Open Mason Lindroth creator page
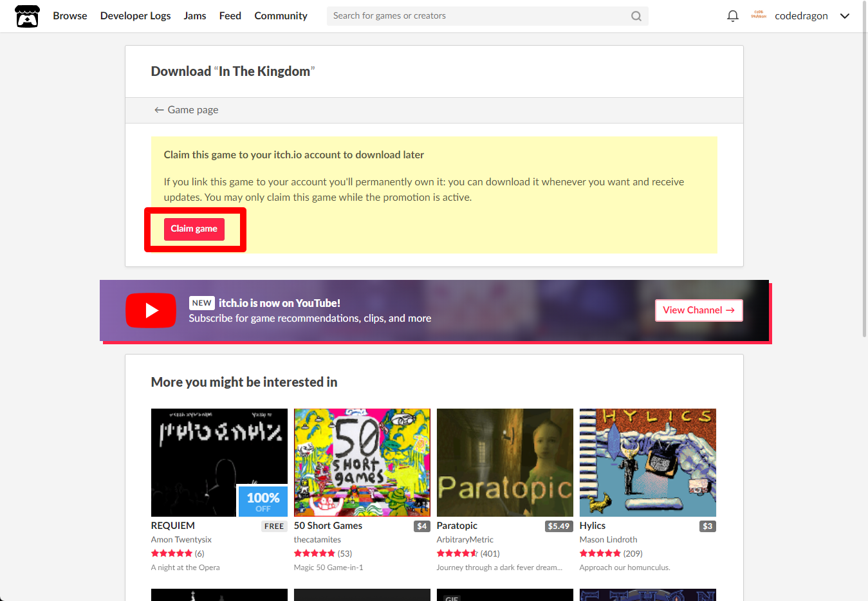Screen dimensions: 868x601 609,540
